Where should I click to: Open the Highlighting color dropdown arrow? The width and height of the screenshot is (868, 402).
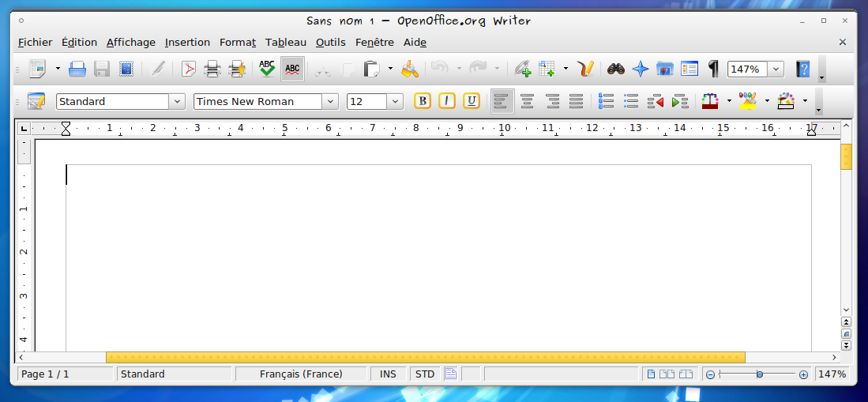click(767, 101)
